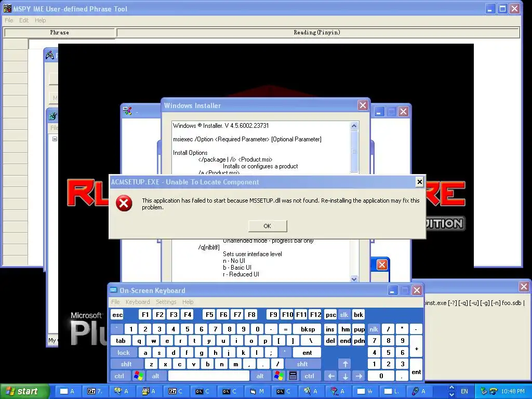Click the context menu key on keyboard

(293, 376)
